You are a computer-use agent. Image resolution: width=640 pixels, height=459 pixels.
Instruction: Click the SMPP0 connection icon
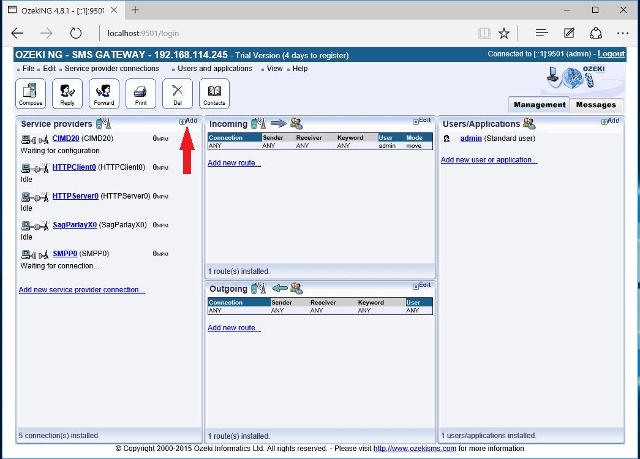point(35,255)
